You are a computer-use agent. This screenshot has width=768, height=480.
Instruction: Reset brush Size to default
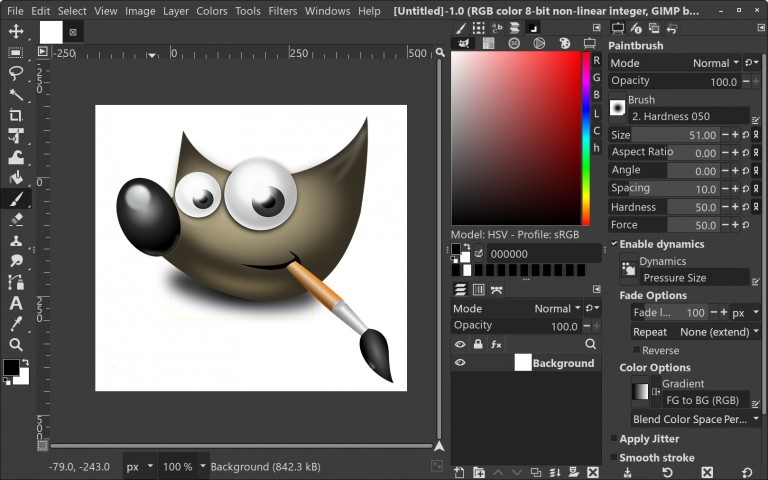tap(745, 135)
